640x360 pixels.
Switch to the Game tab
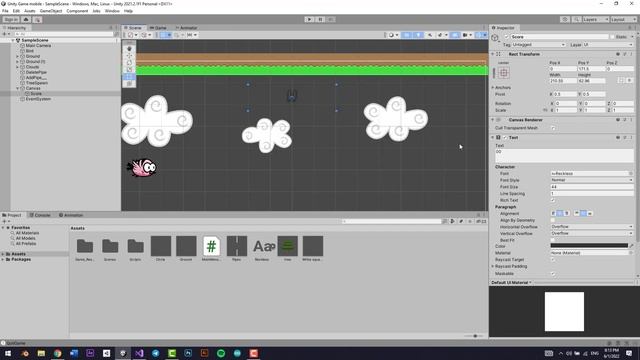coord(158,28)
